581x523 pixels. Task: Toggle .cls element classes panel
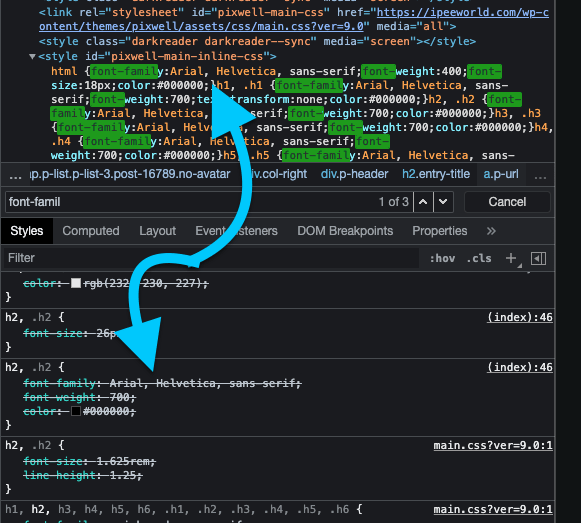pyautogui.click(x=479, y=258)
